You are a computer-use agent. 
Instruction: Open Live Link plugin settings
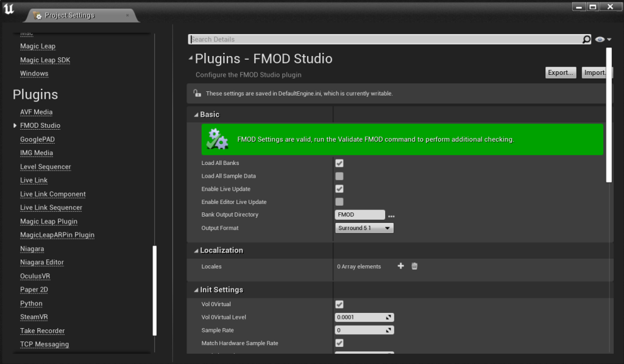tap(34, 180)
